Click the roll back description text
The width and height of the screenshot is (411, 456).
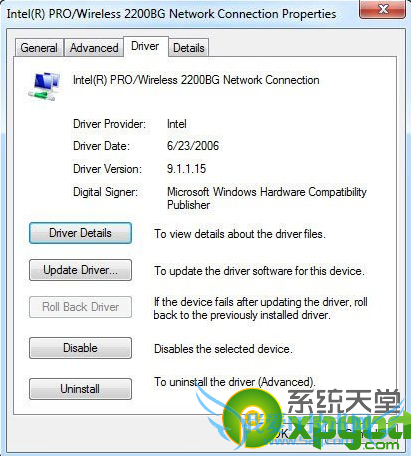click(x=260, y=308)
